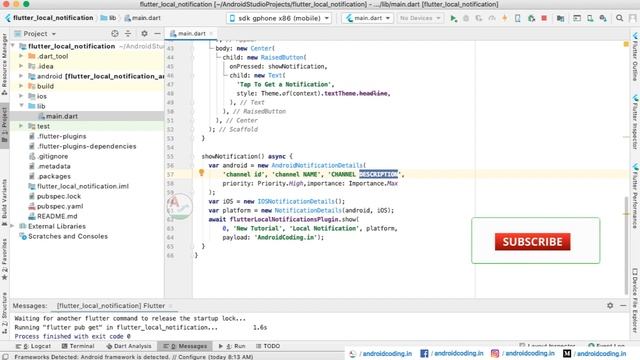Open Messages panel settings gear

pos(610,305)
